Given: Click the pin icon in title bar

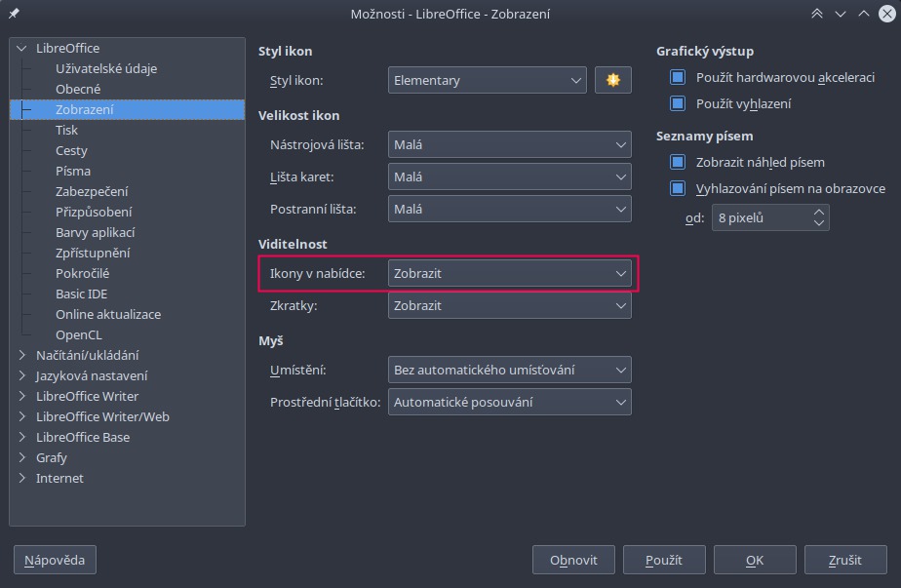Looking at the screenshot, I should (14, 14).
